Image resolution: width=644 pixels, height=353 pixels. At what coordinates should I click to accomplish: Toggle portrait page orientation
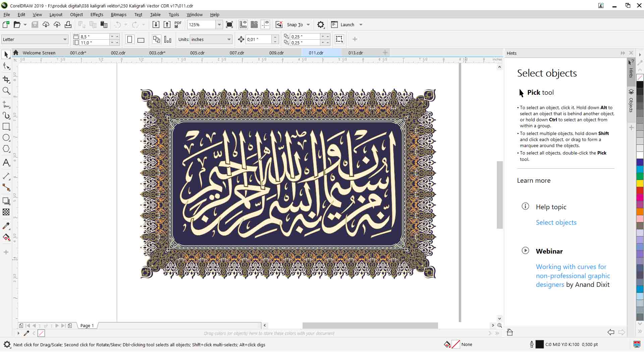click(129, 40)
